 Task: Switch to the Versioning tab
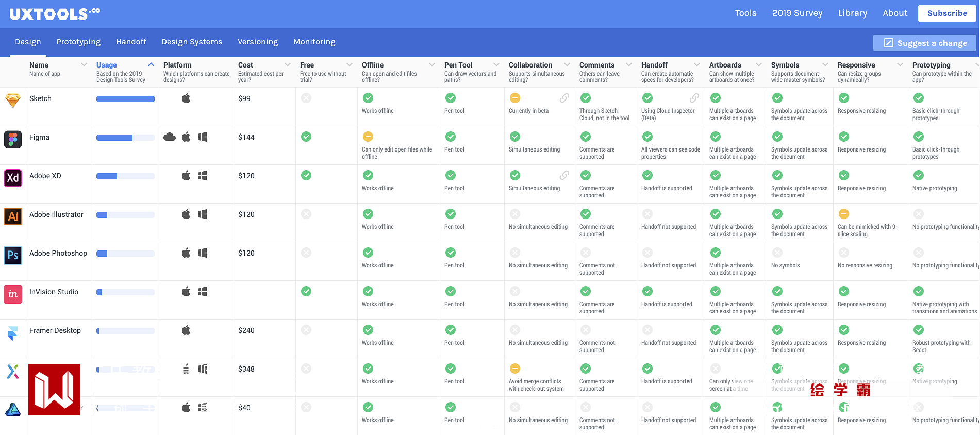click(x=258, y=42)
